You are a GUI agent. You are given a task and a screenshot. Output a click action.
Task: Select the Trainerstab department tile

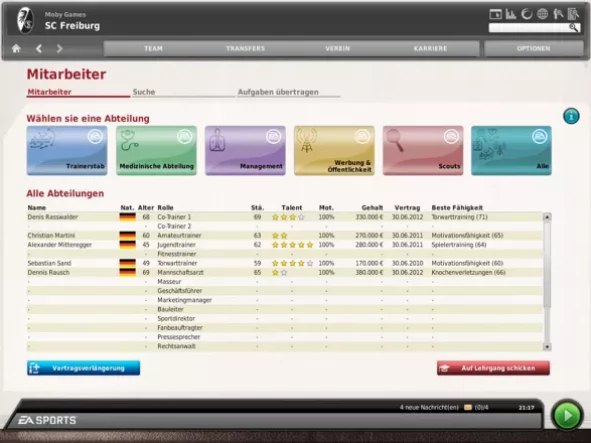click(x=67, y=150)
